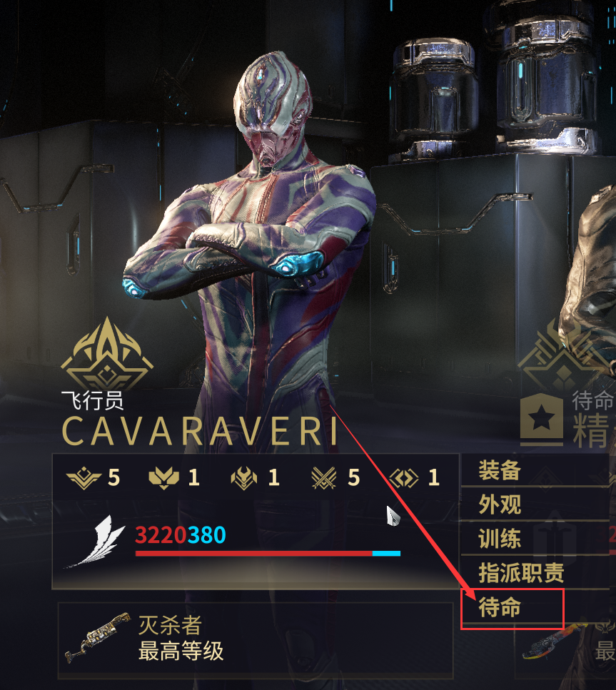
Task: Click the piloting skill icon with value 5
Action: 84,478
